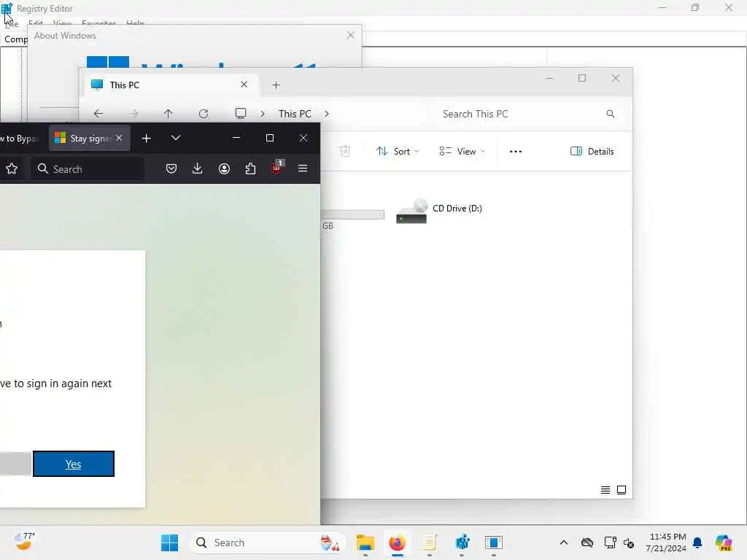This screenshot has width=747, height=560.
Task: Click the OneDrive cloud tray icon
Action: click(x=587, y=542)
